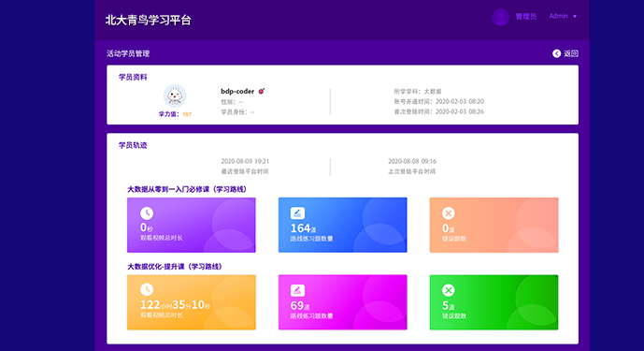Click the 所学学科 大数据 text
644x351 pixels.
(418, 92)
